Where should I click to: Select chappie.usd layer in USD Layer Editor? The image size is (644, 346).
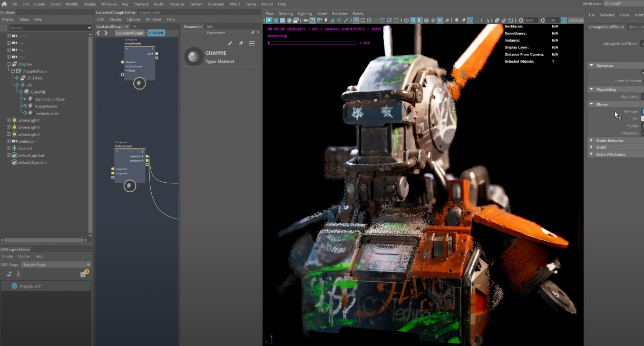(30, 286)
